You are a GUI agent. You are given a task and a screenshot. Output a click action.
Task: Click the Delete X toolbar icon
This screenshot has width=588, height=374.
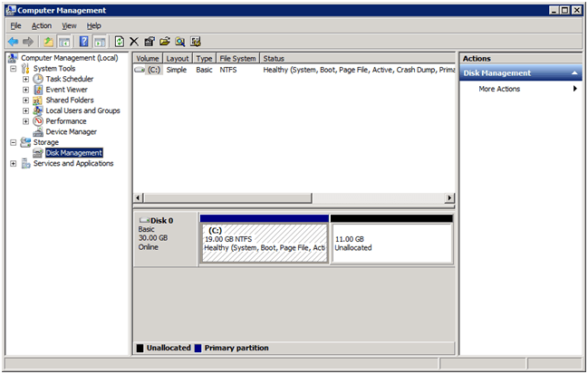click(134, 42)
